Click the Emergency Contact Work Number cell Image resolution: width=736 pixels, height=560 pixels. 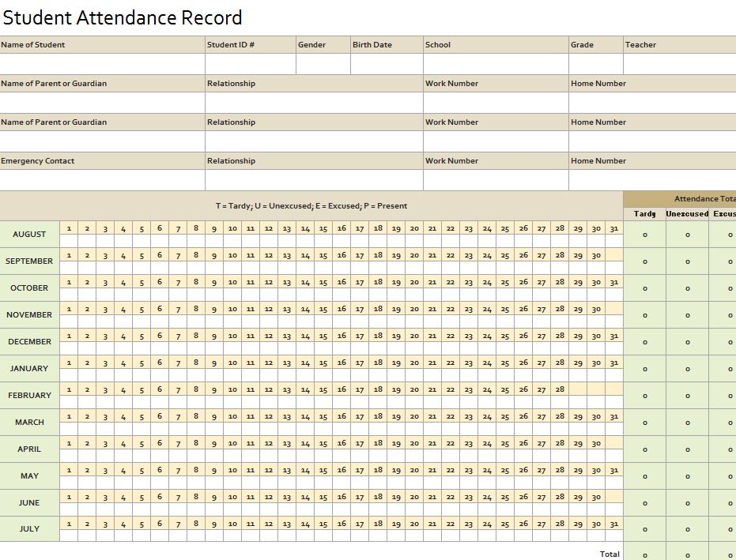coord(496,180)
